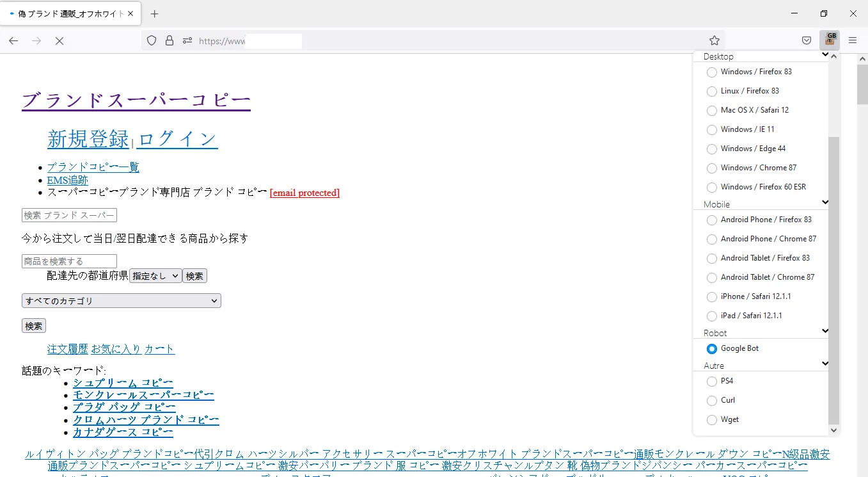Go back with the browser back arrow
868x477 pixels.
[13, 40]
